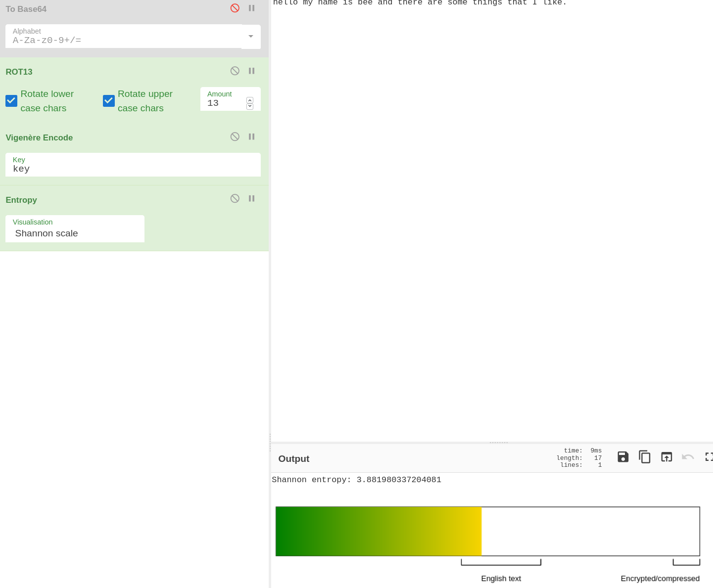
Task: Click the Entropy operation title
Action: 21,200
